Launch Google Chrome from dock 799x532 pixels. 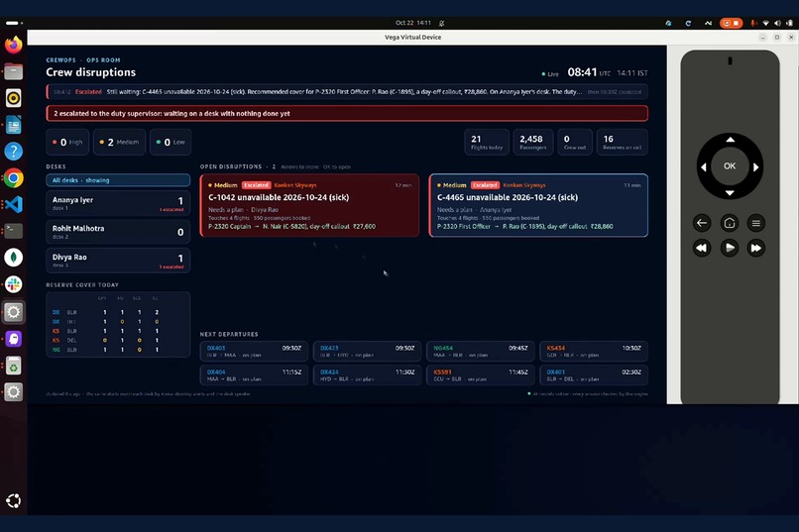pyautogui.click(x=13, y=178)
